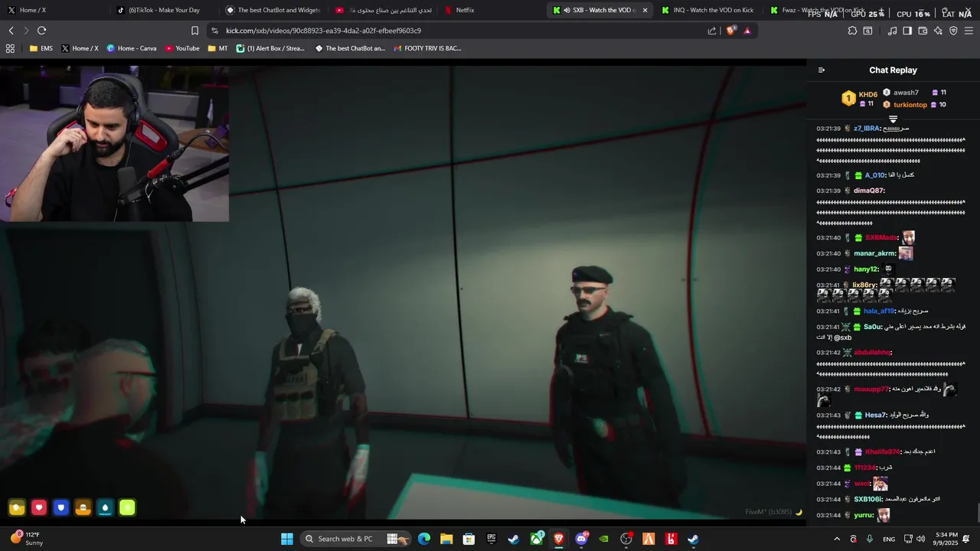The height and width of the screenshot is (551, 980).
Task: Click the blue shield armor HUD icon
Action: coord(61,507)
